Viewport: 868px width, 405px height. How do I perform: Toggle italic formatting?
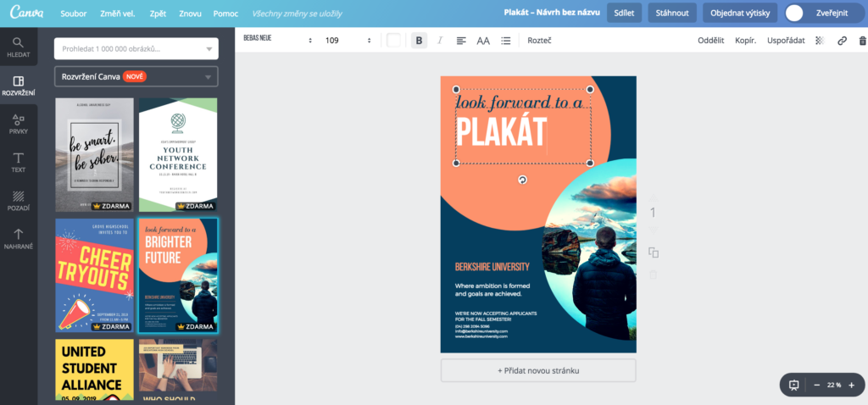440,41
